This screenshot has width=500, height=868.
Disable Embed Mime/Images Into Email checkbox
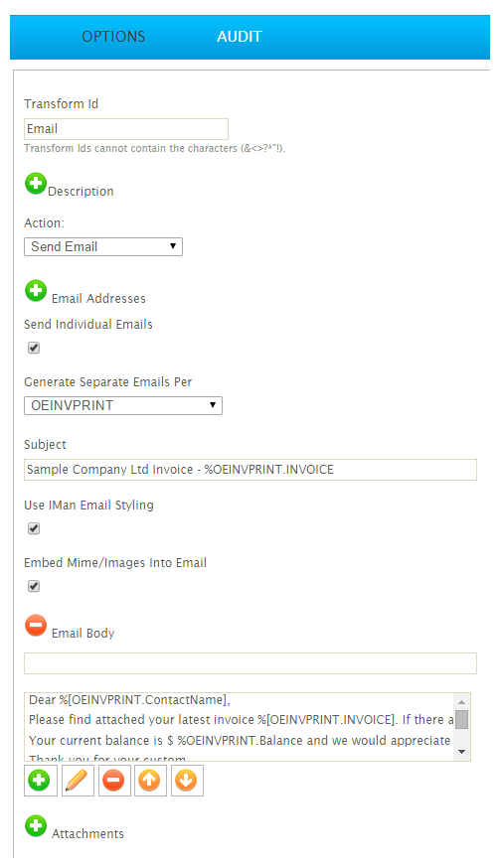[34, 586]
